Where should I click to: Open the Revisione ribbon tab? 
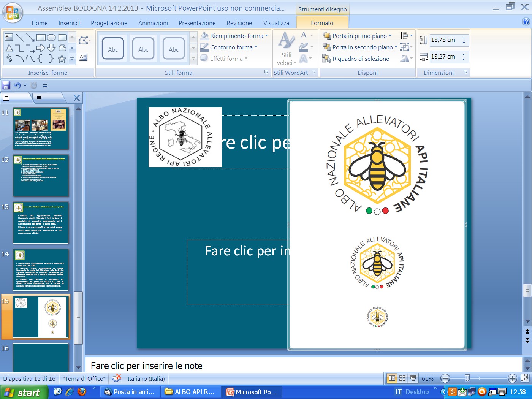pyautogui.click(x=239, y=23)
